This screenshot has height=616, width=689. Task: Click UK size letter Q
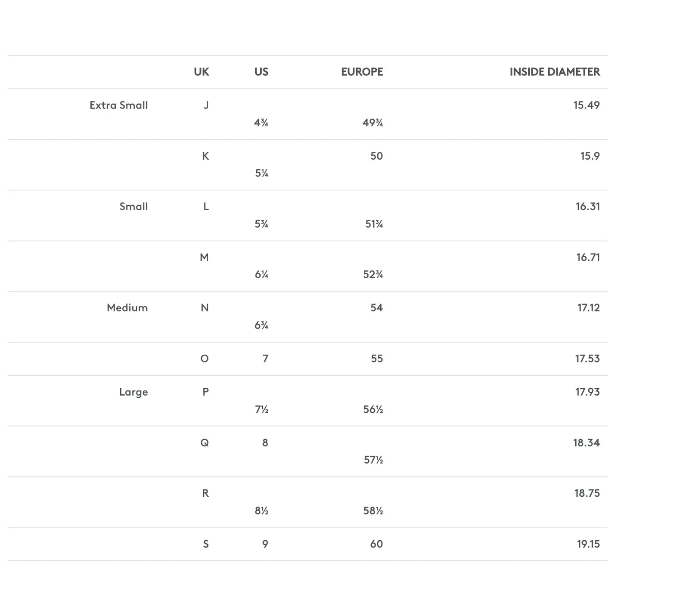205,443
